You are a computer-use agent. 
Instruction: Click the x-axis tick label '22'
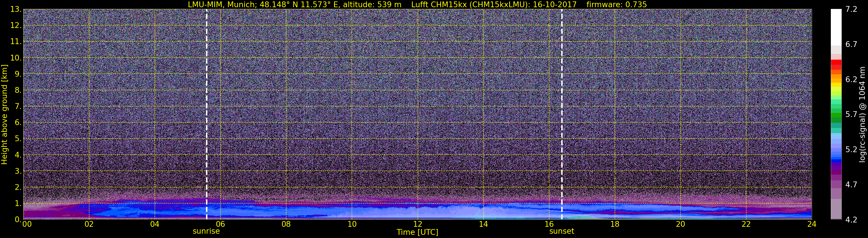[x=746, y=224]
